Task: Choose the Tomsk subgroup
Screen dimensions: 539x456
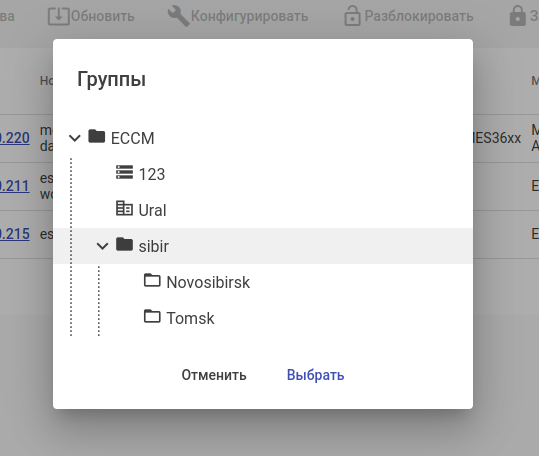Action: [x=190, y=318]
